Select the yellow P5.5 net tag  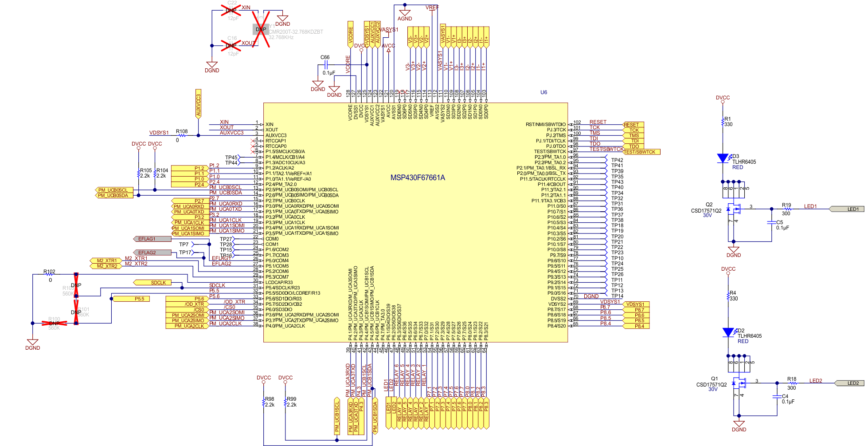click(x=131, y=299)
